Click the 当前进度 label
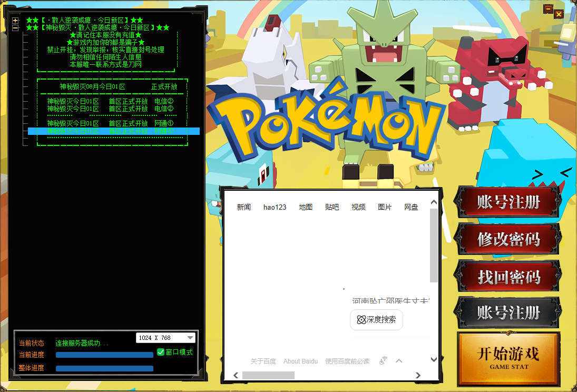577x392 pixels. pyautogui.click(x=31, y=355)
